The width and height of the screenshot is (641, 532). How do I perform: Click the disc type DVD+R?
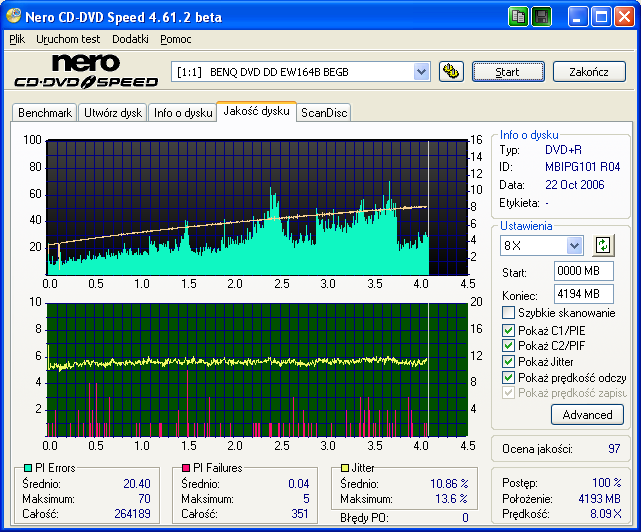tap(563, 150)
